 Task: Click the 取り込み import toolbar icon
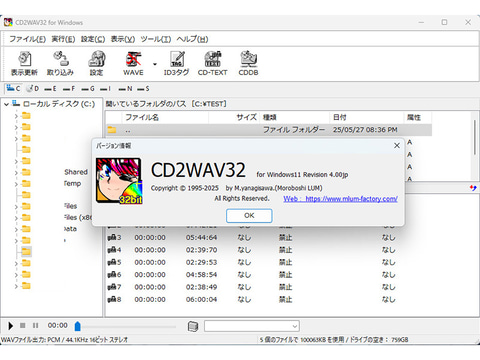tap(60, 63)
